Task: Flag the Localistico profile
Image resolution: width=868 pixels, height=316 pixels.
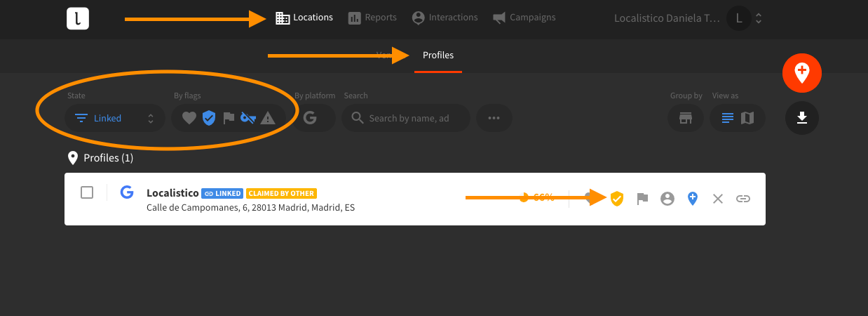Action: pyautogui.click(x=642, y=199)
